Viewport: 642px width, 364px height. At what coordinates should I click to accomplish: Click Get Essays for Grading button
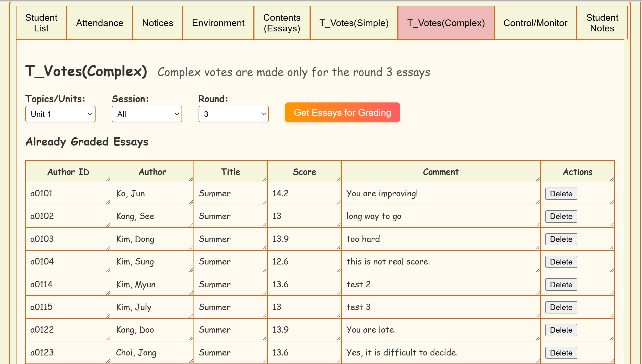coord(342,113)
